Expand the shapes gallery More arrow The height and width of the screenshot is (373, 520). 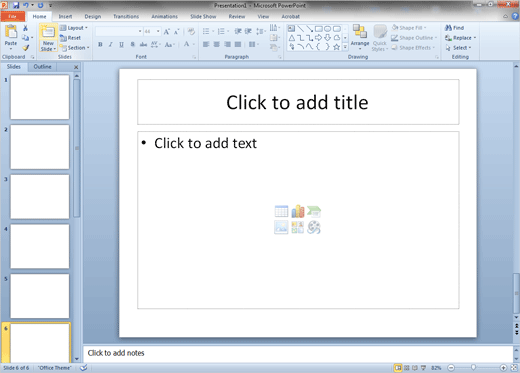(345, 47)
